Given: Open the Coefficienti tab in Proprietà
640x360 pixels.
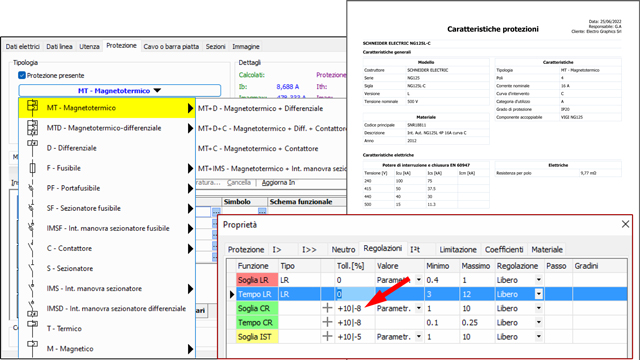Looking at the screenshot, I should [x=504, y=249].
